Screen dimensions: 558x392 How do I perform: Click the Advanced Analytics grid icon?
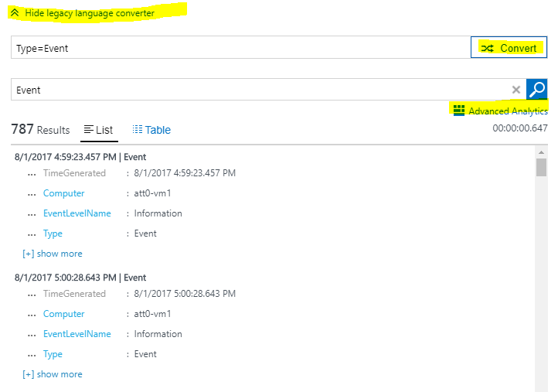(459, 111)
